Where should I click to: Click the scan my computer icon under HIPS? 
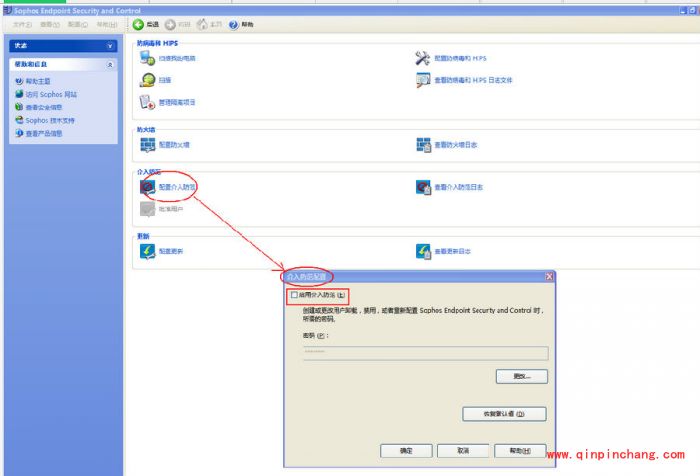148,59
